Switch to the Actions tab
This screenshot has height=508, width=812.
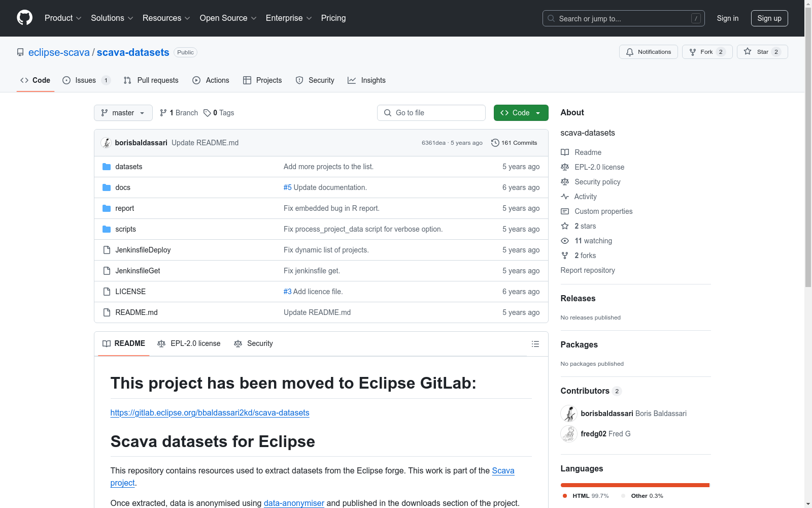coord(211,80)
